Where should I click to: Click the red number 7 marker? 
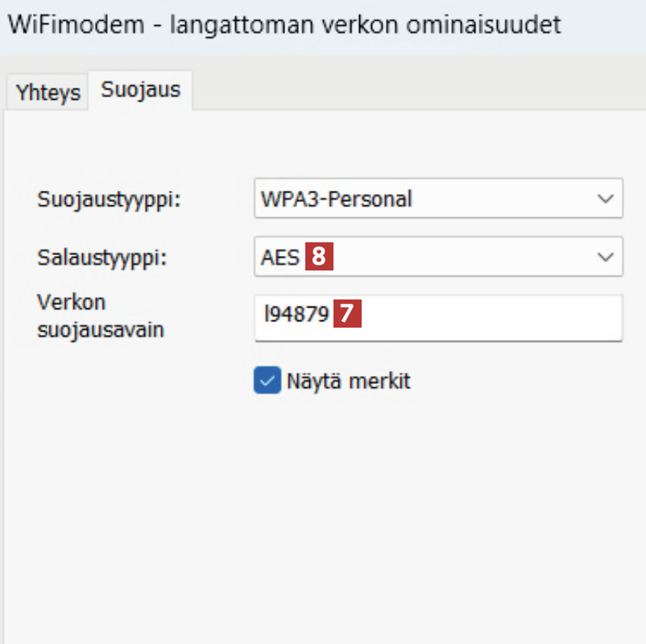click(x=347, y=315)
